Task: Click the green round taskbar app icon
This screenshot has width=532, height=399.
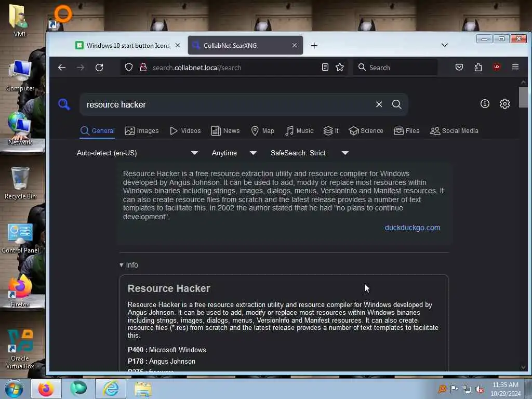Action: pos(78,389)
